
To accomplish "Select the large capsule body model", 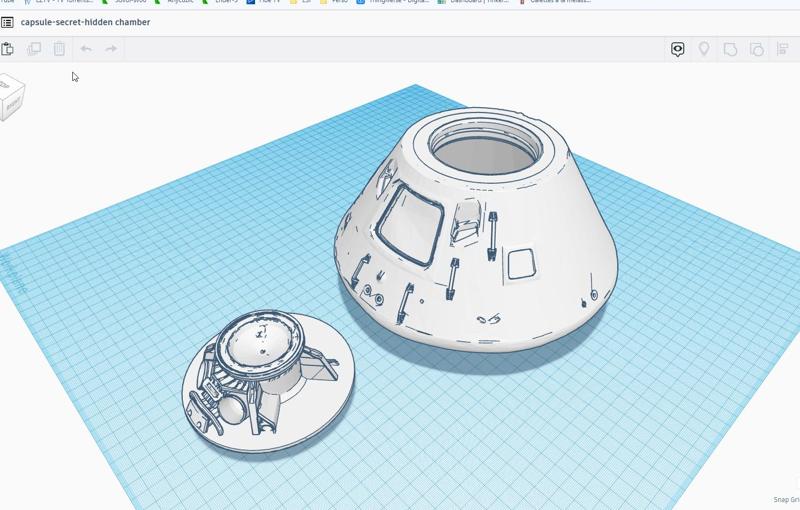I will point(476,230).
